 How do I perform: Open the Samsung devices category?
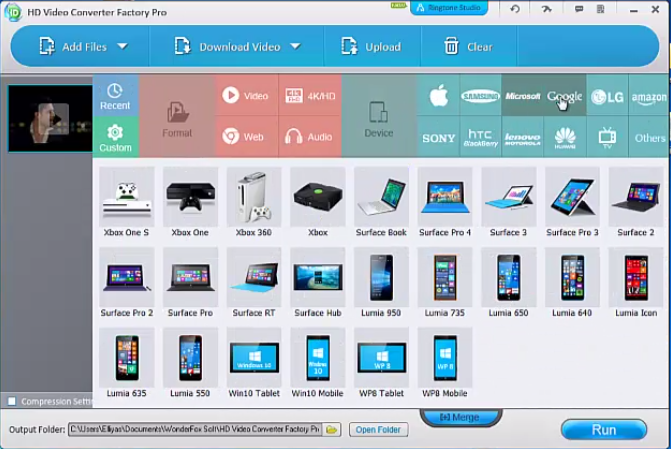coord(480,95)
